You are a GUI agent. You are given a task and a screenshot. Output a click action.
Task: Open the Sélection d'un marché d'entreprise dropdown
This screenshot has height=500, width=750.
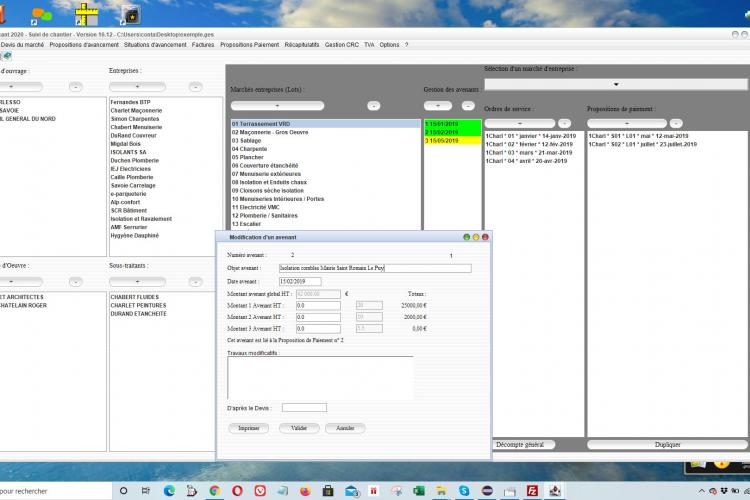(x=616, y=84)
